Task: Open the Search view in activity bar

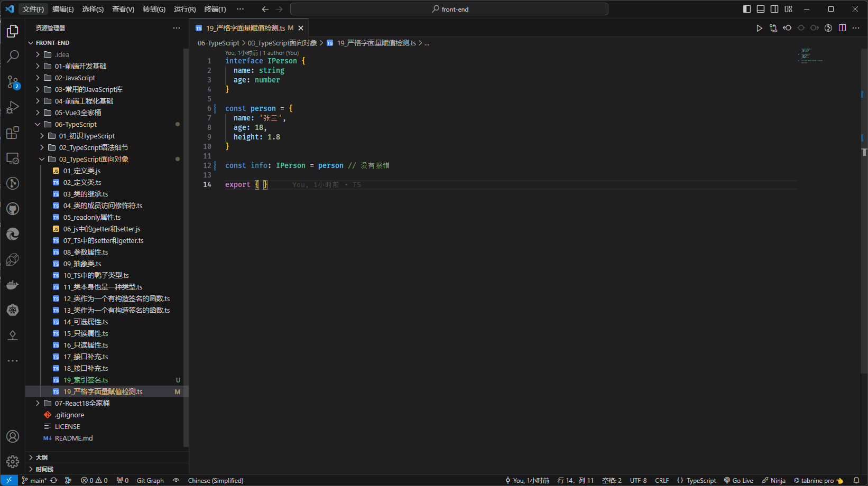Action: (x=13, y=56)
